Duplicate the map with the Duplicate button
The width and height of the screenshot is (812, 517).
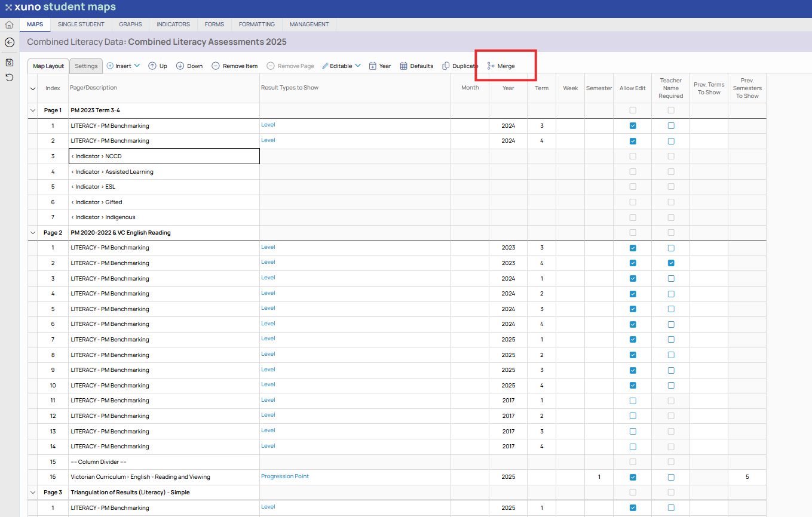tap(460, 66)
